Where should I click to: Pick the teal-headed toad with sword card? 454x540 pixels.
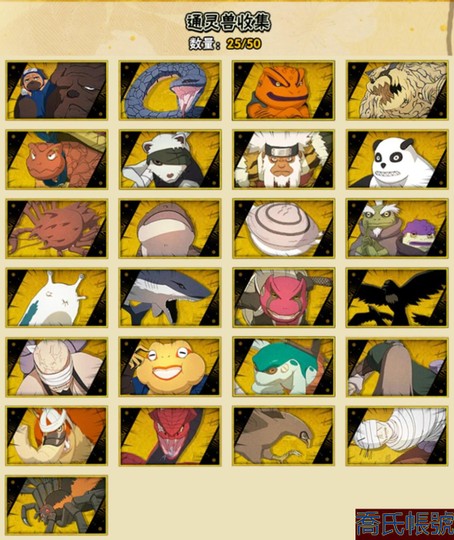[283, 367]
